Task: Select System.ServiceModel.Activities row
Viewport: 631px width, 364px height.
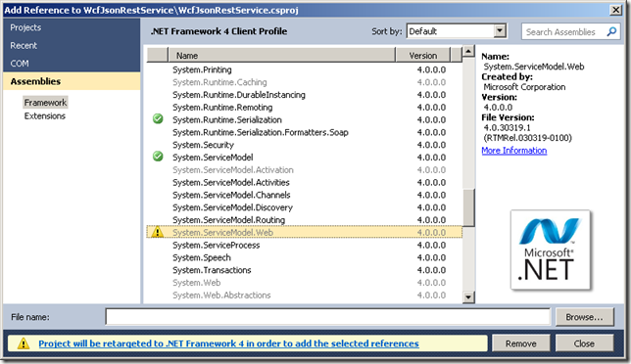Action: click(304, 182)
